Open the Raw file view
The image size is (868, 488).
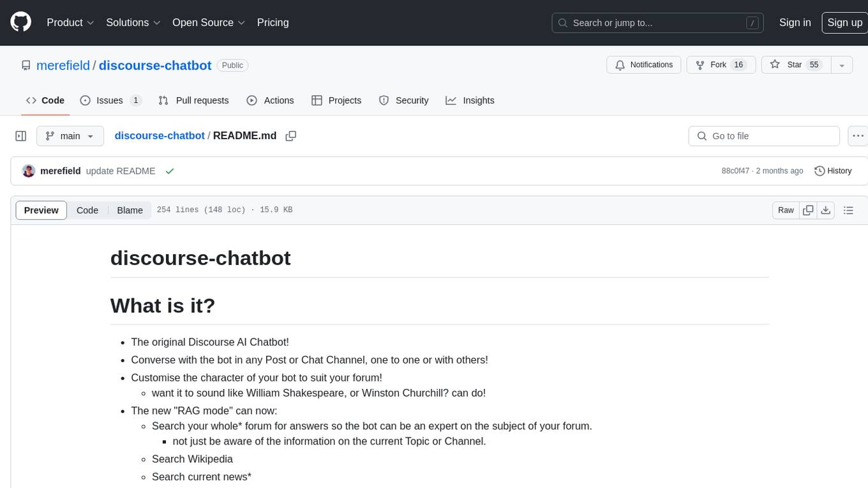(786, 210)
